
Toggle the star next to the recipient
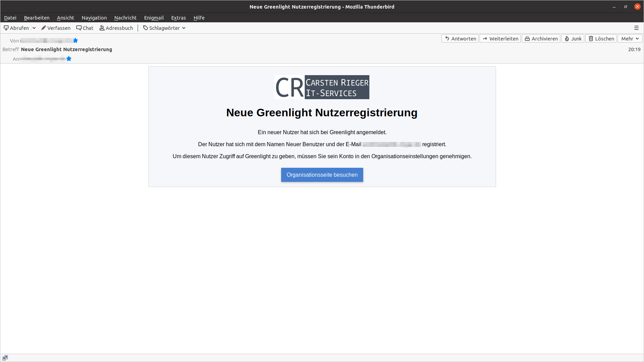point(69,59)
